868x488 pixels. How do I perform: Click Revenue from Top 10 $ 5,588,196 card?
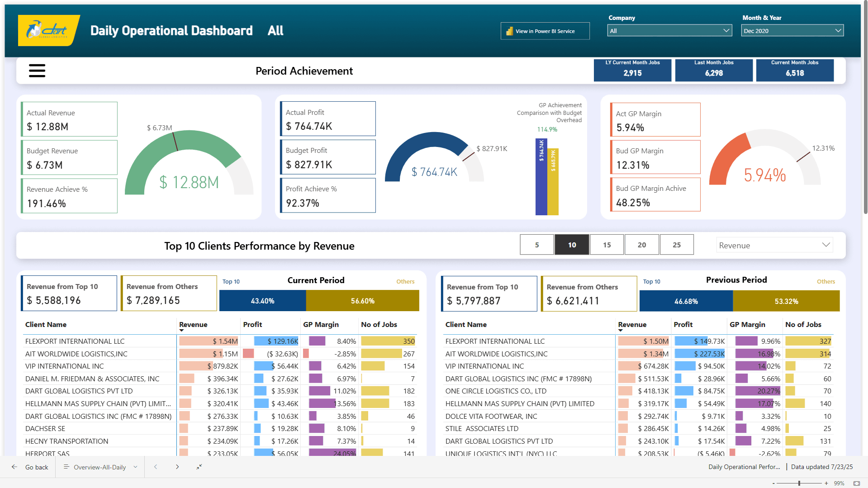click(x=69, y=293)
